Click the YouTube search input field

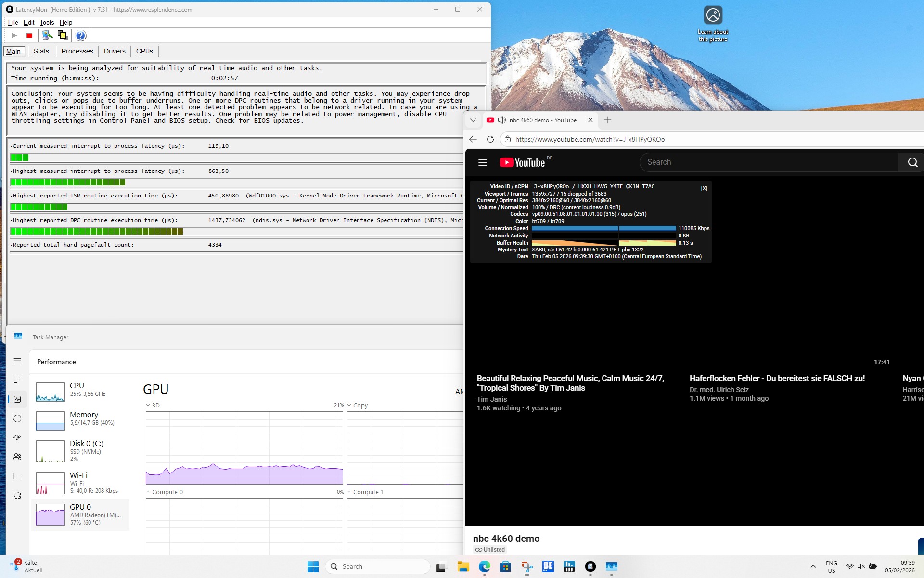click(x=768, y=162)
